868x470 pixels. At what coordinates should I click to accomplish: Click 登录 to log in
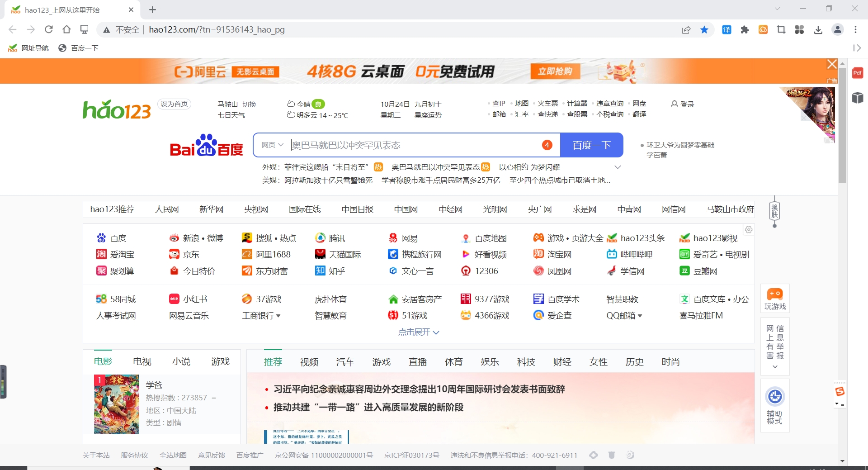tap(683, 104)
